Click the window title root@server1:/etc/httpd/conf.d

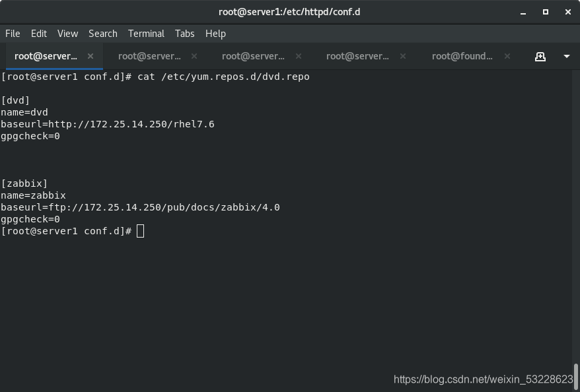289,12
